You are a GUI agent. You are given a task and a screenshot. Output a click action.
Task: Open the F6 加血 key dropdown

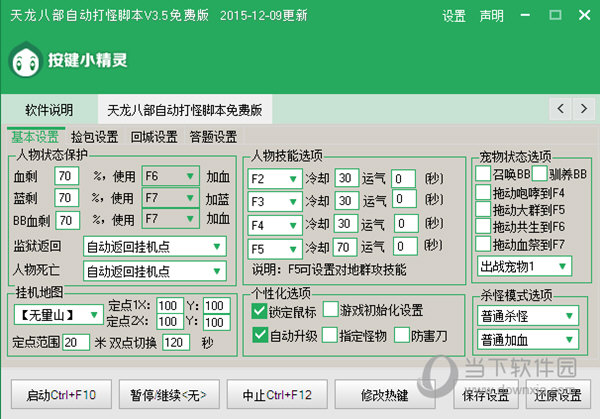171,176
